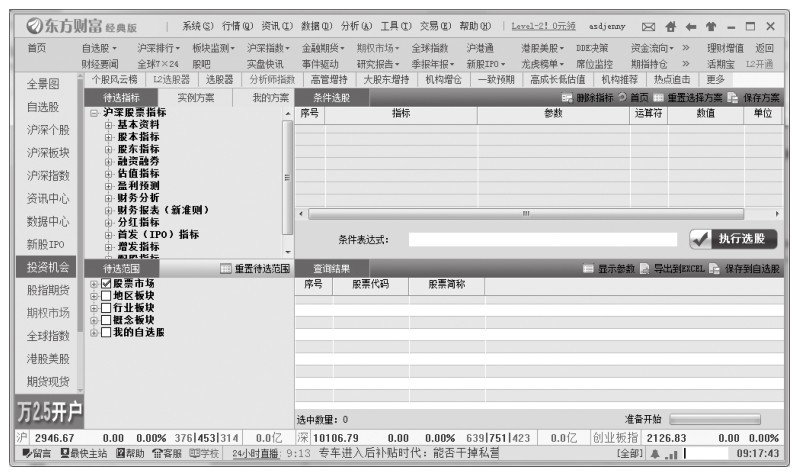
Task: Expand the 估值指标 tree node
Action: click(x=108, y=174)
